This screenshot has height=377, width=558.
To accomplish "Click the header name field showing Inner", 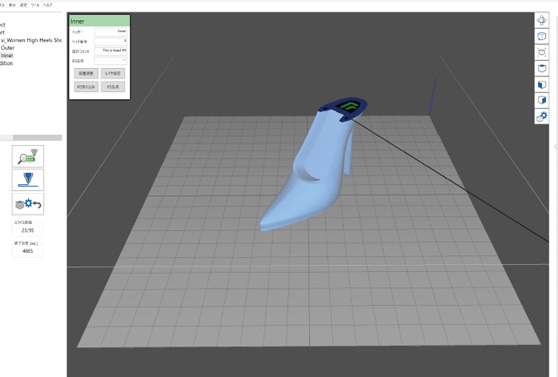I will (111, 32).
